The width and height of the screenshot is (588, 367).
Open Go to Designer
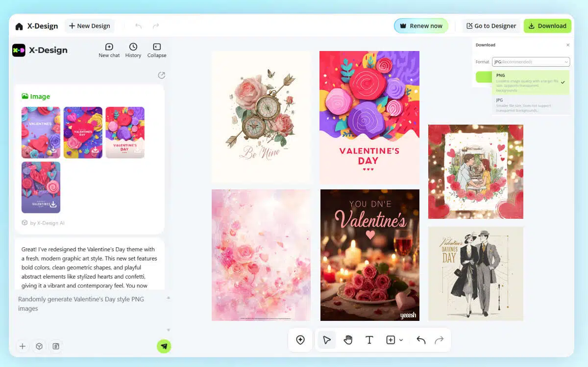(x=491, y=26)
